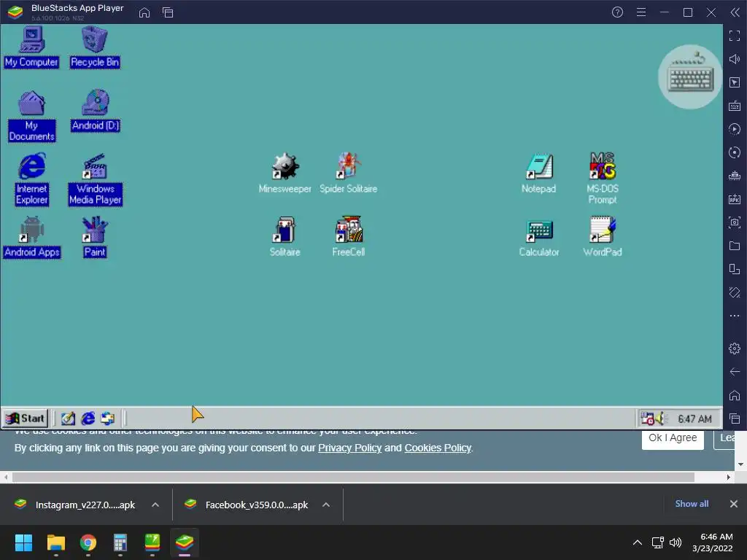Click the Start button on emulated taskbar
Screen dimensions: 747x560
(x=26, y=419)
